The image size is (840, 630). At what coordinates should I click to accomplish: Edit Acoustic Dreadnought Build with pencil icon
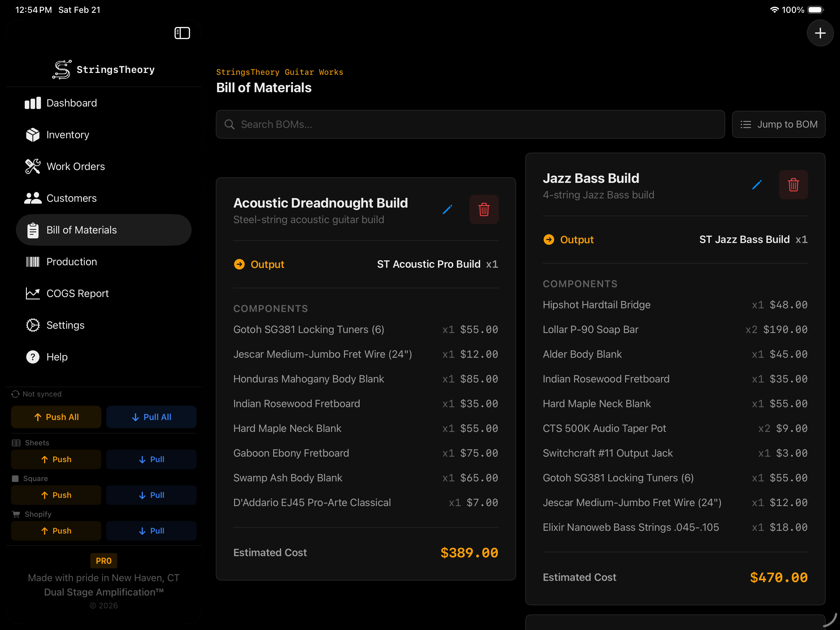[447, 209]
